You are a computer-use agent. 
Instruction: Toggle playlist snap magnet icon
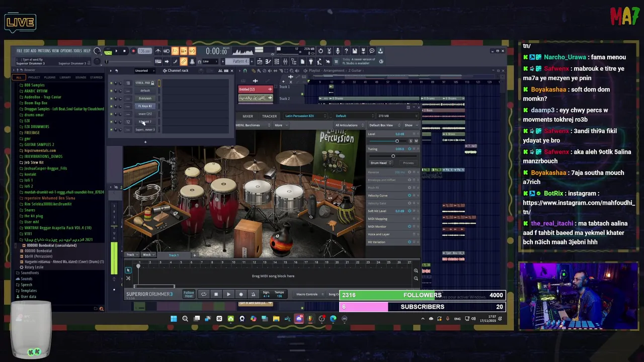(x=246, y=70)
